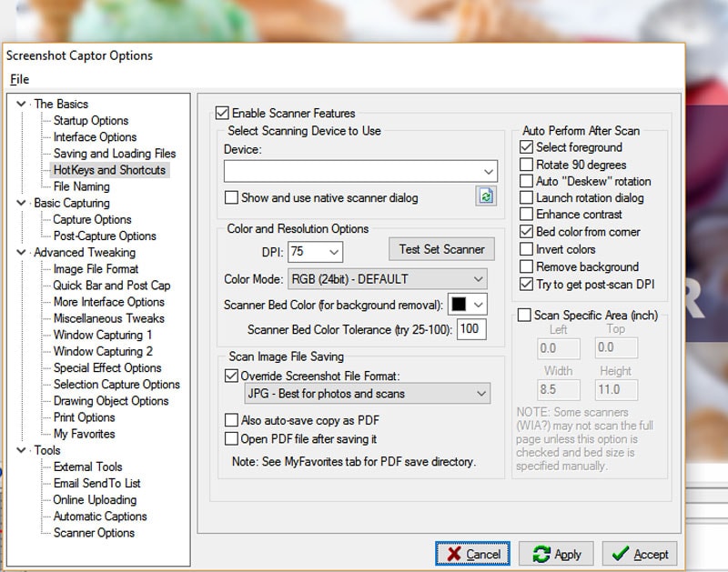728x572 pixels.
Task: Open Special Effect Options page
Action: 107,368
